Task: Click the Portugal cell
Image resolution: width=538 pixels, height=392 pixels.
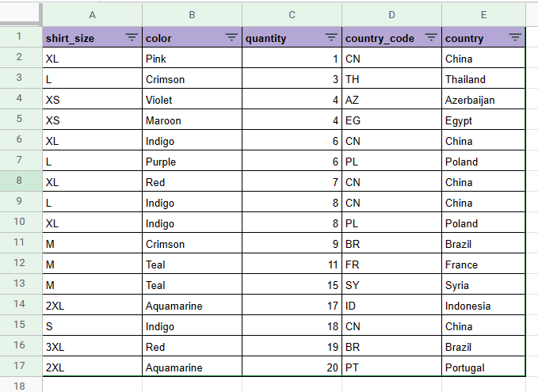Action: (x=483, y=367)
